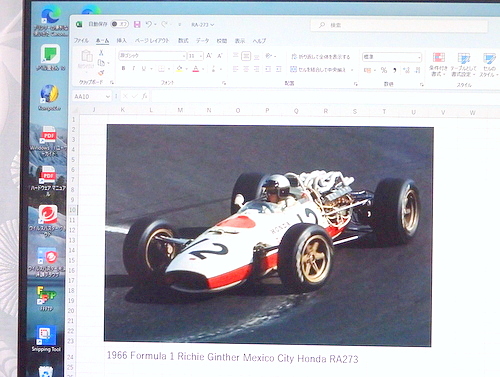
Task: Switch to the 挿入 (Insert) tab
Action: point(122,40)
